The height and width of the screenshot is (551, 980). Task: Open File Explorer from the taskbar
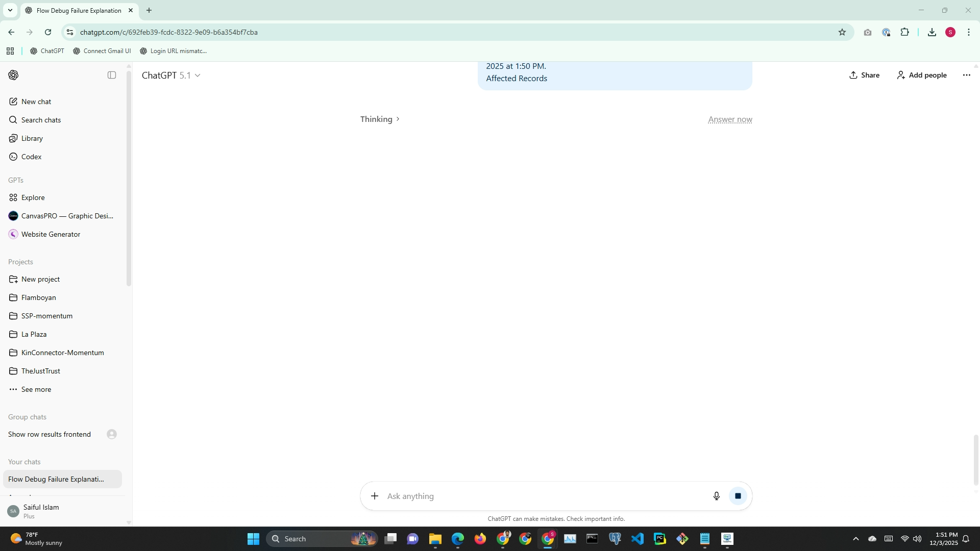coord(435,539)
